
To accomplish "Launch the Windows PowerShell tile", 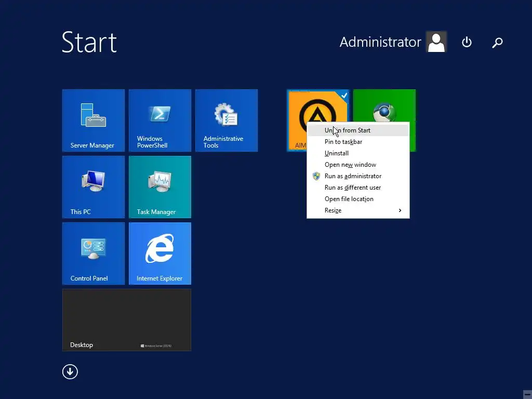I will click(160, 121).
